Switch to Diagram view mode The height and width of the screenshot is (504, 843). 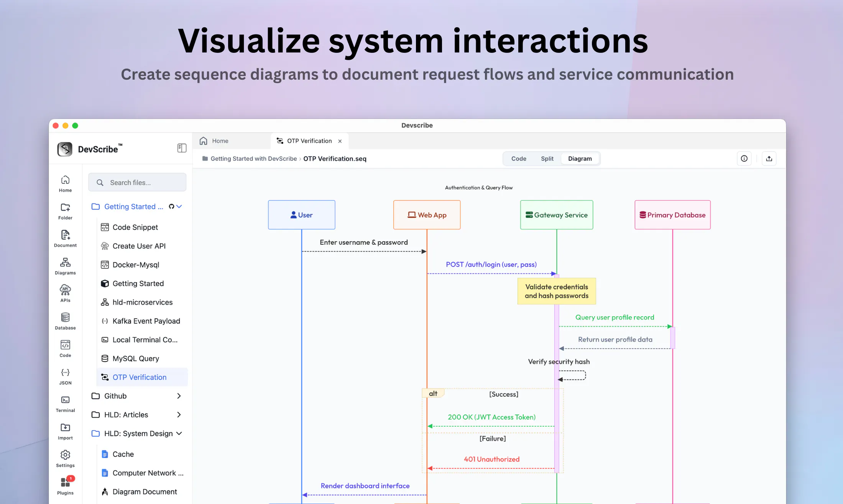click(580, 159)
